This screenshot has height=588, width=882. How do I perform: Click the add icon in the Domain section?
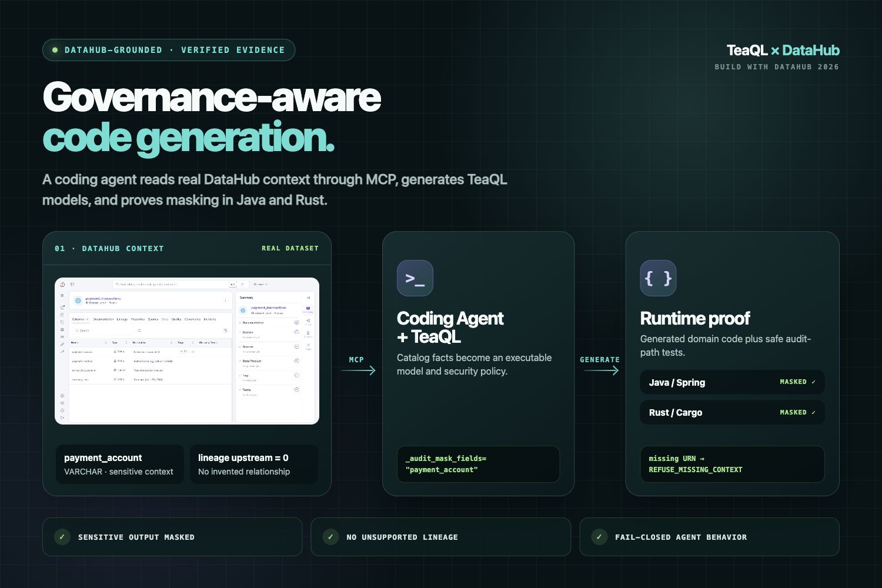point(296,346)
